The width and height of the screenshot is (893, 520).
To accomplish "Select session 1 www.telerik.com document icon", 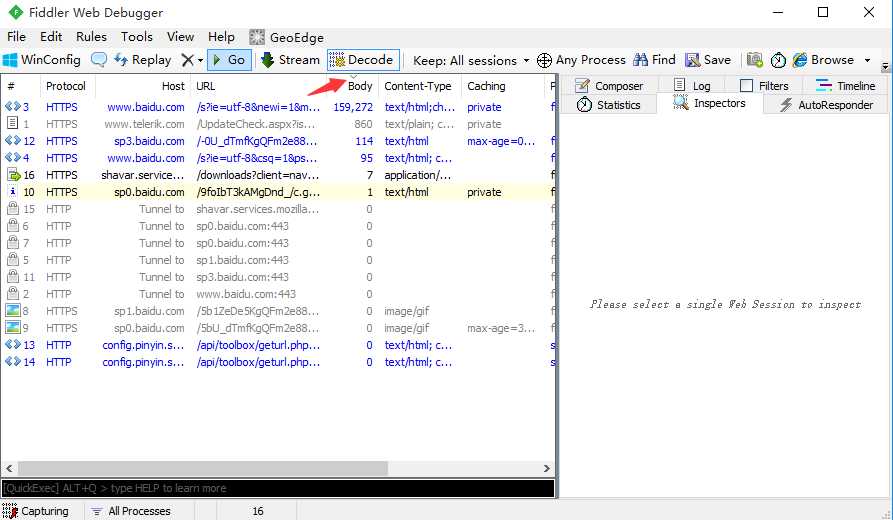I will pos(12,124).
